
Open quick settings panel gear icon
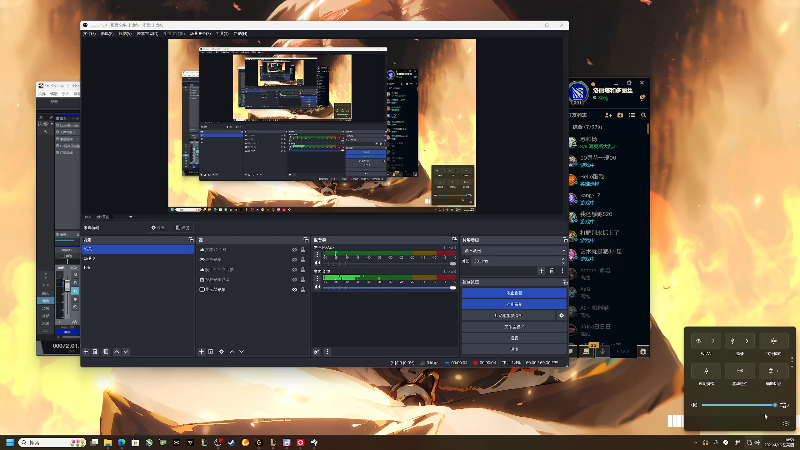click(786, 423)
